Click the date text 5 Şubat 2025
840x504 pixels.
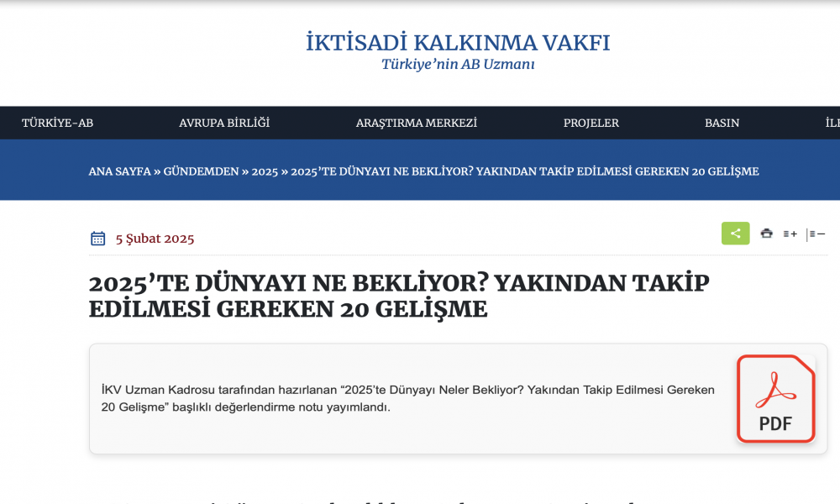tap(155, 239)
